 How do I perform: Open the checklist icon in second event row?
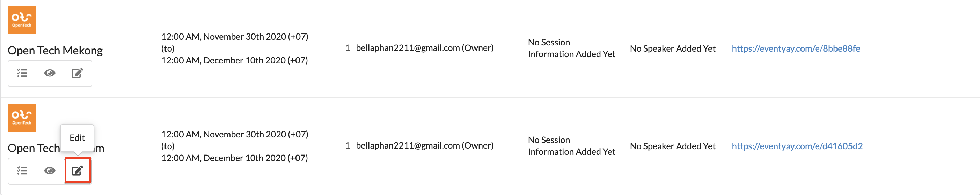click(22, 171)
